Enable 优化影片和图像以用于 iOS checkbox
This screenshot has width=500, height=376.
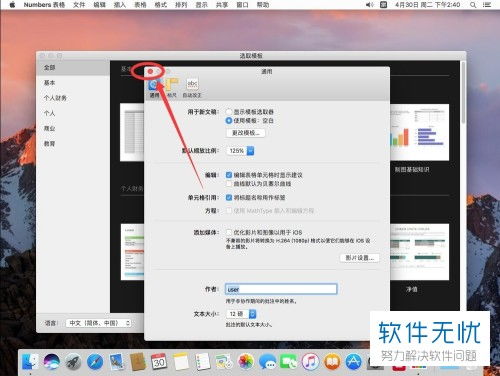[x=229, y=232]
